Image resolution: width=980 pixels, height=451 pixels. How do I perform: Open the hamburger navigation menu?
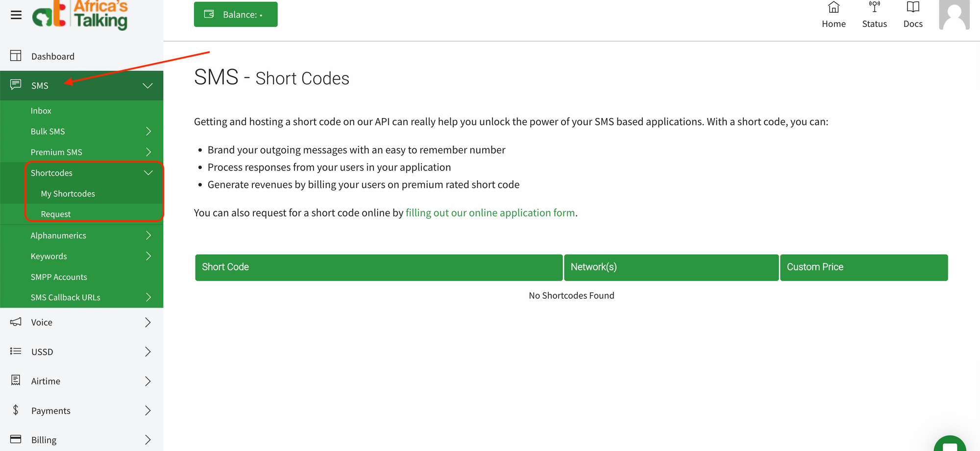15,15
